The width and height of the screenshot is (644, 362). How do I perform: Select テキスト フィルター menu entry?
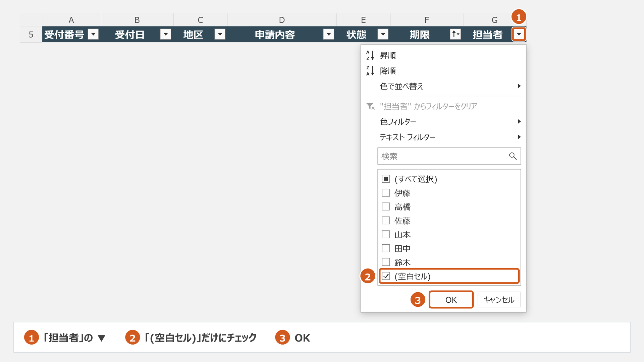click(443, 137)
